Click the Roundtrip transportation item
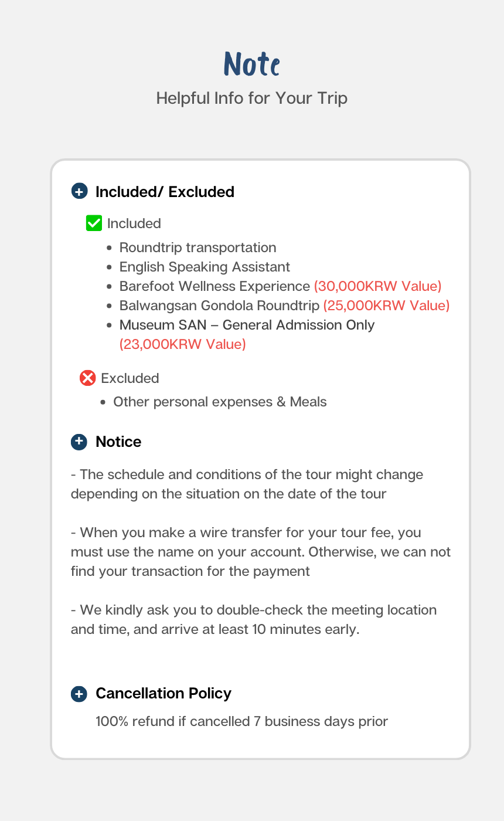Viewport: 504px width, 821px height. tap(197, 247)
